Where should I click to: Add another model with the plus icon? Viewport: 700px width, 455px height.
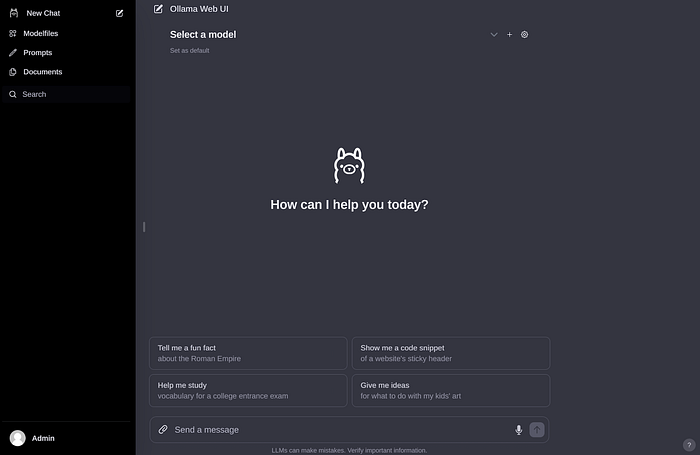click(x=509, y=34)
